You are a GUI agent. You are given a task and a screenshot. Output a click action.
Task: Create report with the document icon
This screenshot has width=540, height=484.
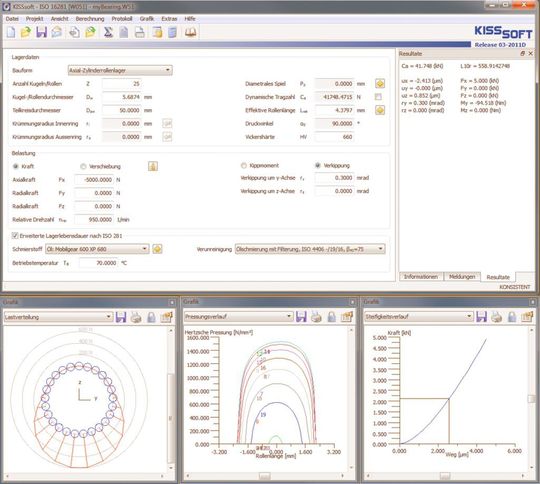point(124,32)
